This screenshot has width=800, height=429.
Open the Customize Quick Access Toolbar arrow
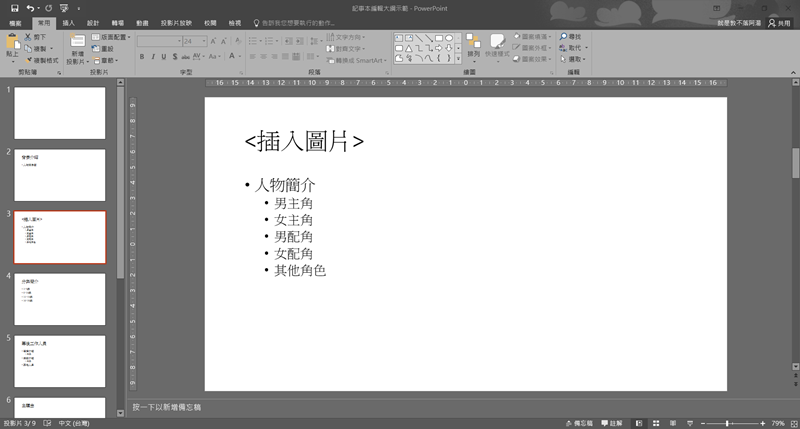pyautogui.click(x=79, y=9)
